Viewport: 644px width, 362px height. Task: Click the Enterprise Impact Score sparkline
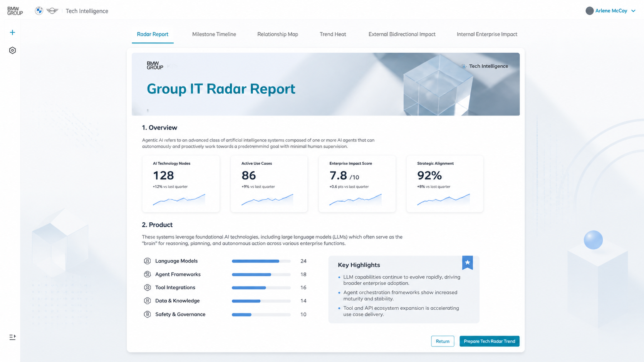click(356, 200)
